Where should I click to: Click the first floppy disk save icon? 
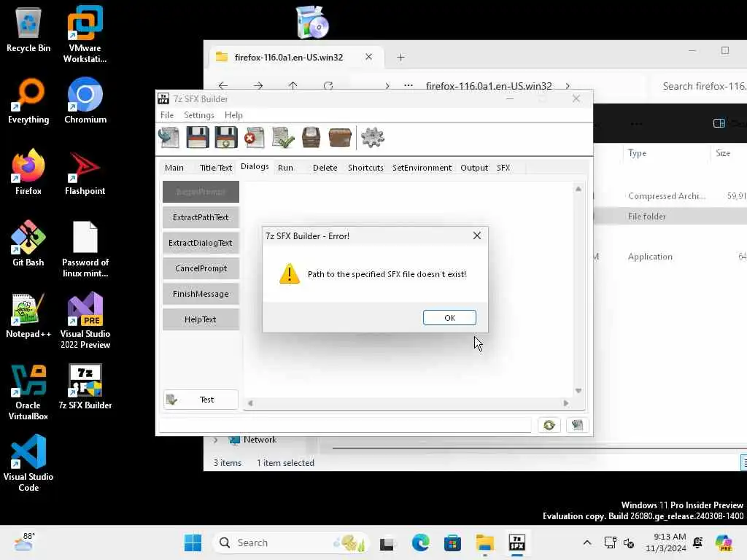[x=197, y=138]
